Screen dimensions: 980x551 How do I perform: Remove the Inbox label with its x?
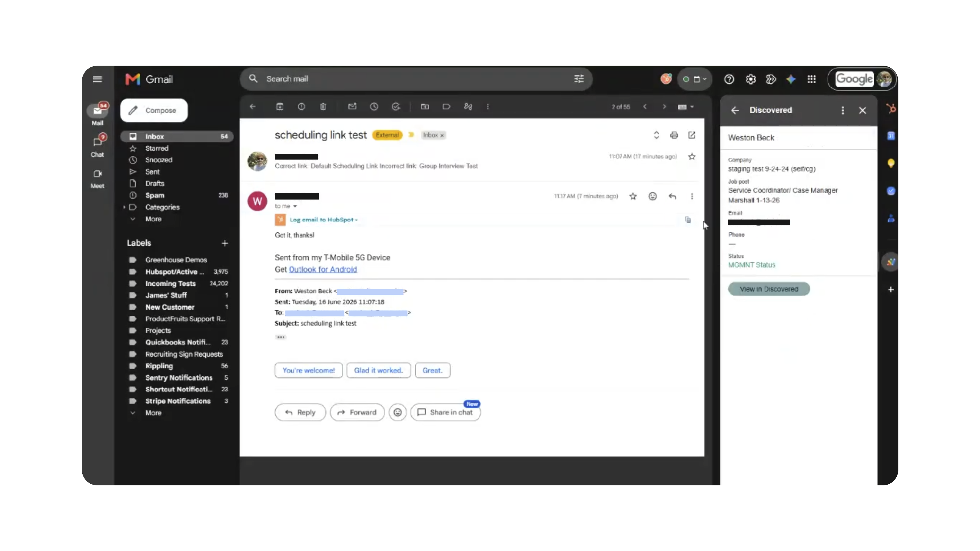[442, 135]
